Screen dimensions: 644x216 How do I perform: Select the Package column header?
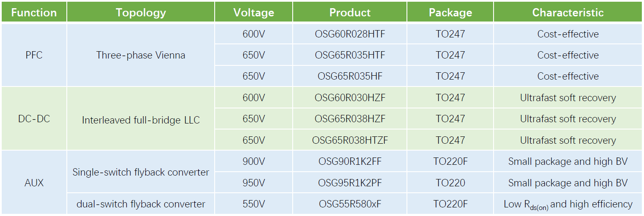coord(450,12)
